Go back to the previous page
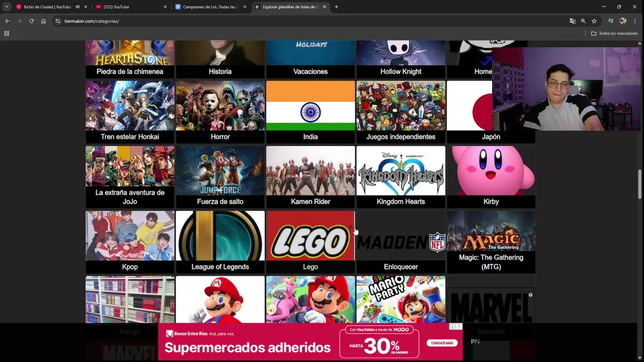Screen dimensions: 644x362 click(x=7, y=21)
